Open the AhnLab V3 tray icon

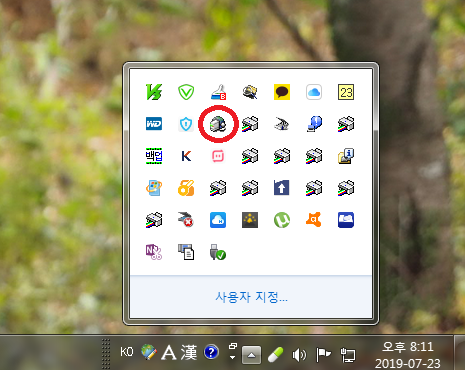tap(154, 92)
